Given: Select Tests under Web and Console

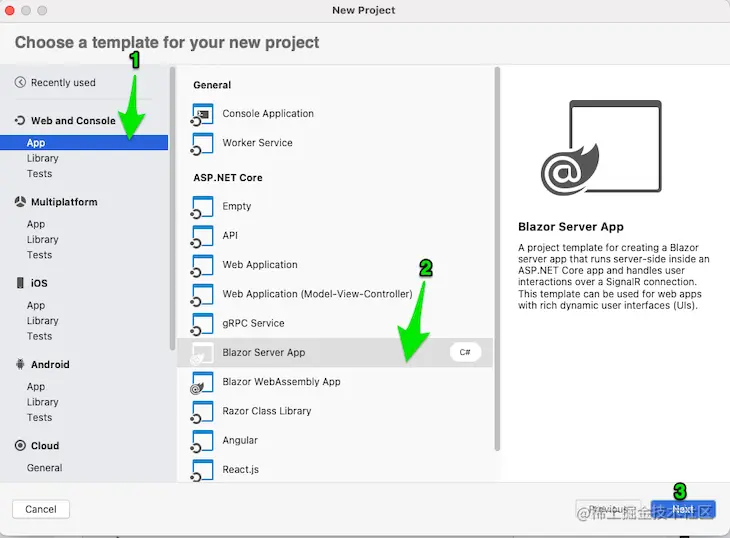Looking at the screenshot, I should point(39,174).
